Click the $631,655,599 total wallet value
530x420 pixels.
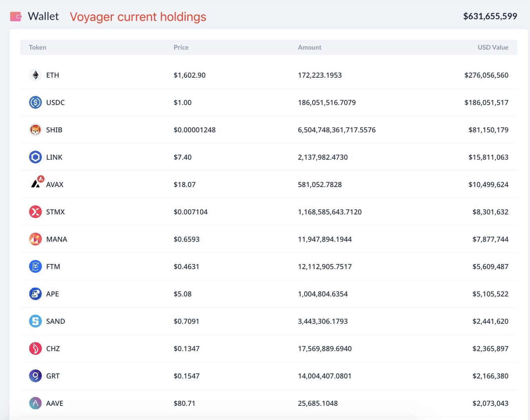(490, 16)
